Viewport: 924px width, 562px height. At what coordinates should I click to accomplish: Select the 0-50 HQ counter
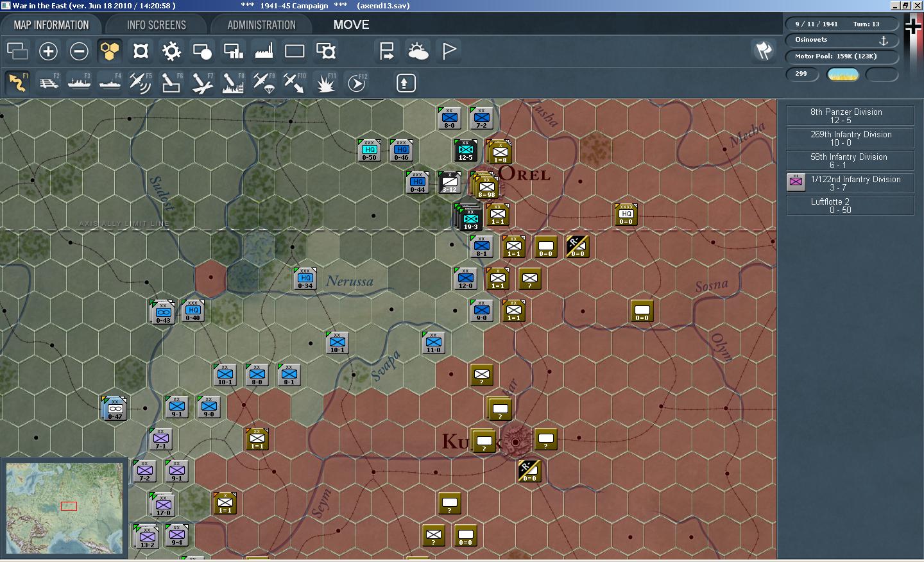point(370,150)
